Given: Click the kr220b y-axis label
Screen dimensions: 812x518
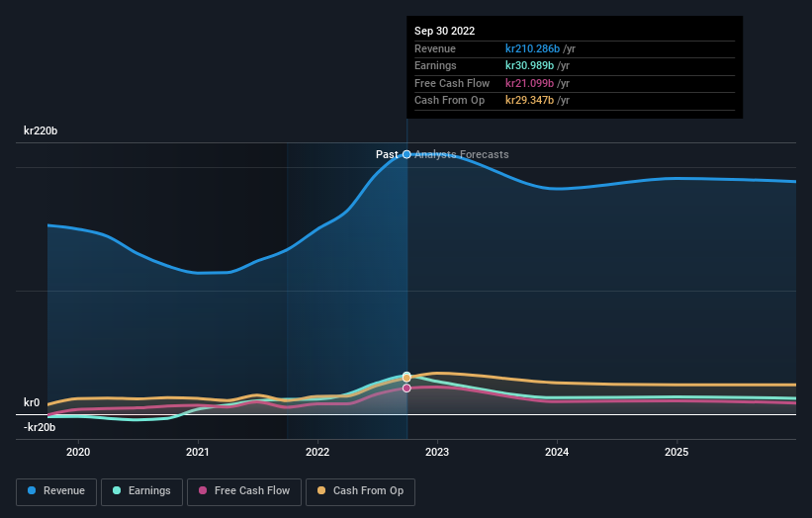Looking at the screenshot, I should pyautogui.click(x=41, y=130).
